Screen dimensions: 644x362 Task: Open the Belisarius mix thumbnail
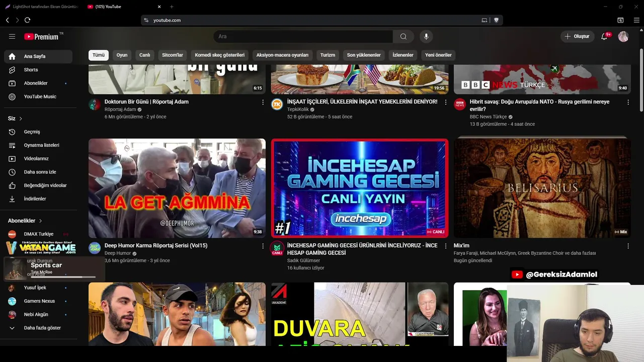tap(542, 188)
